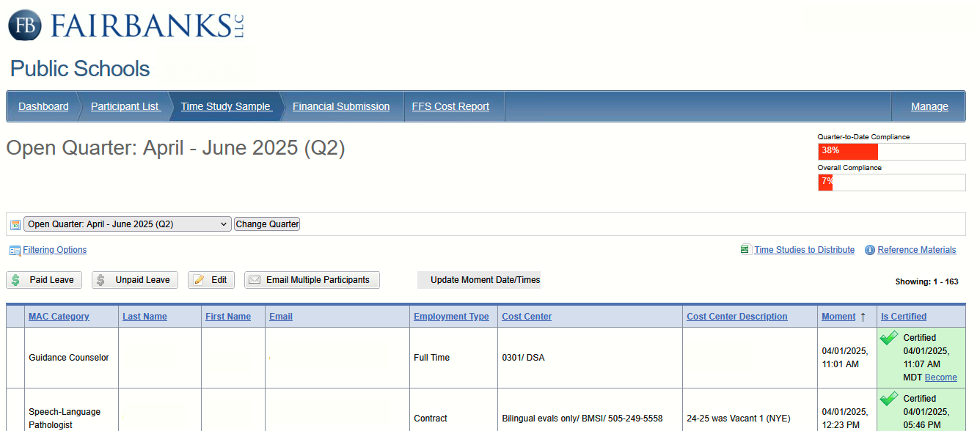Click Update Moment Date/Times button

click(x=479, y=280)
